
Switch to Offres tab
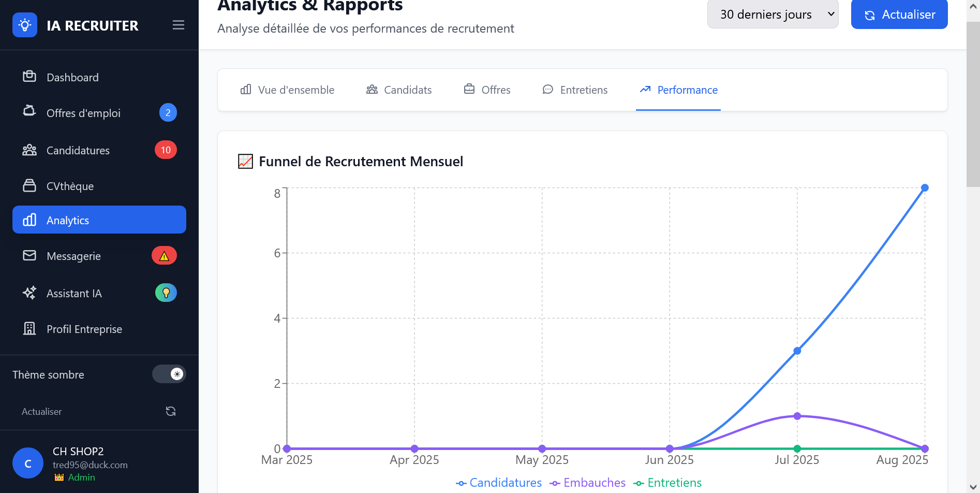[487, 90]
